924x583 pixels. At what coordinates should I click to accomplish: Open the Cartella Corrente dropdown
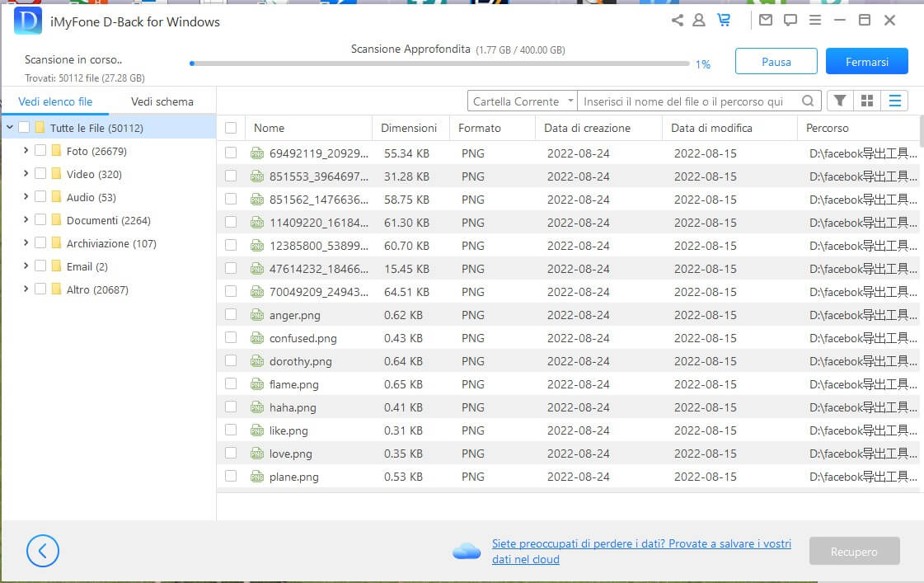[x=522, y=101]
